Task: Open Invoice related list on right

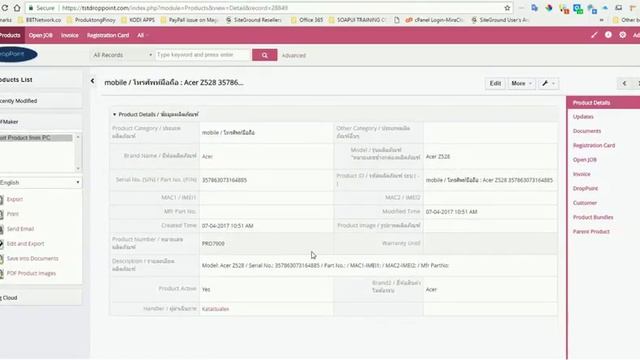Action: (x=581, y=174)
